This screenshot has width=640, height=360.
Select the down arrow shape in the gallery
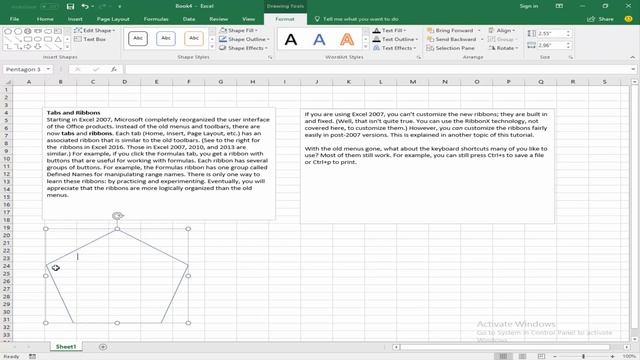point(38,47)
